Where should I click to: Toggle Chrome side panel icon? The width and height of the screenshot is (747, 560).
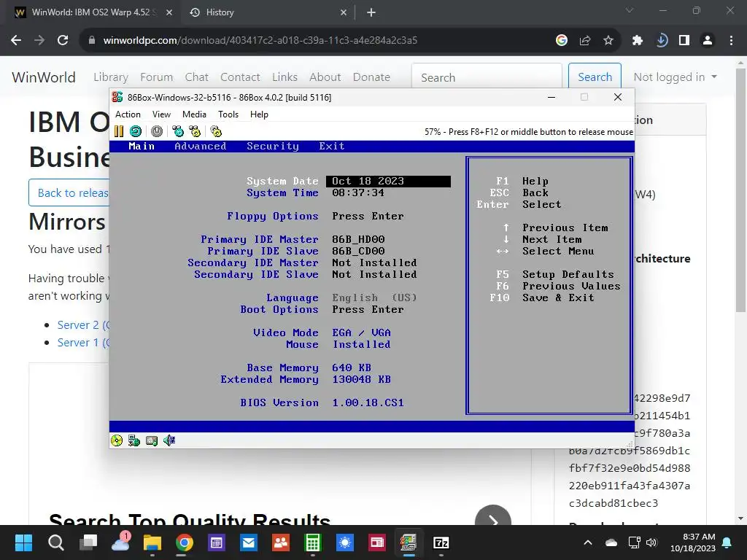coord(684,41)
